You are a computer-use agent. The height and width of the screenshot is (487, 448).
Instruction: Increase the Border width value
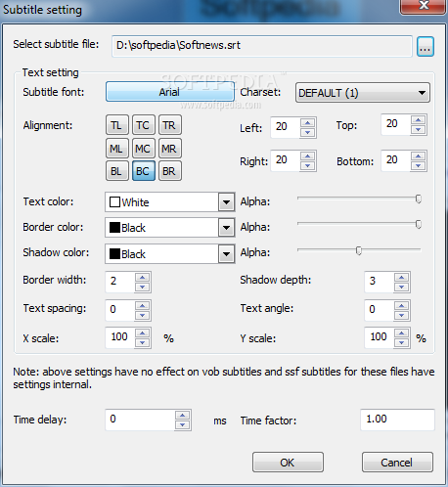tap(143, 278)
